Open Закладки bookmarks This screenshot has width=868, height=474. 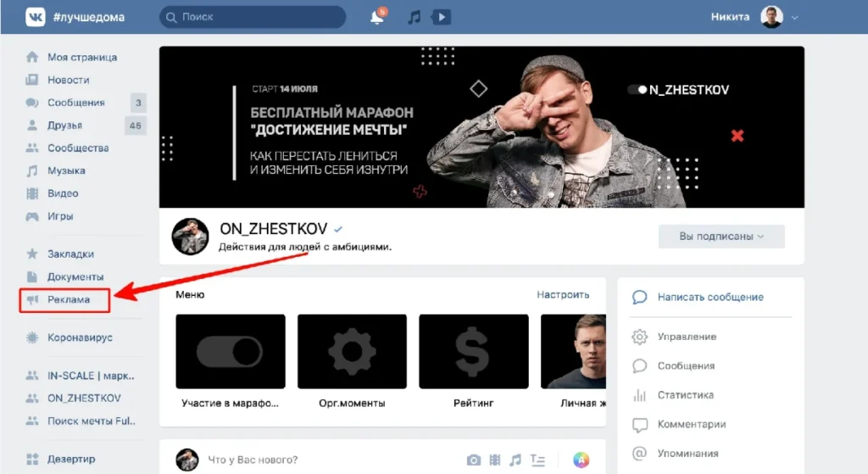(x=71, y=254)
